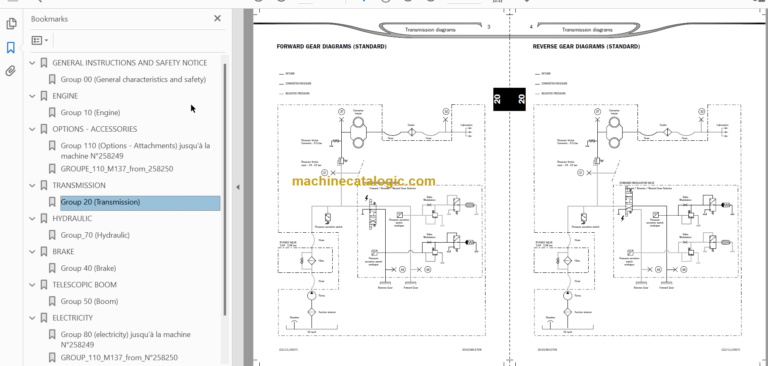Open Group 110 (Options - Attachments) bookmark
The height and width of the screenshot is (366, 768).
click(x=135, y=151)
